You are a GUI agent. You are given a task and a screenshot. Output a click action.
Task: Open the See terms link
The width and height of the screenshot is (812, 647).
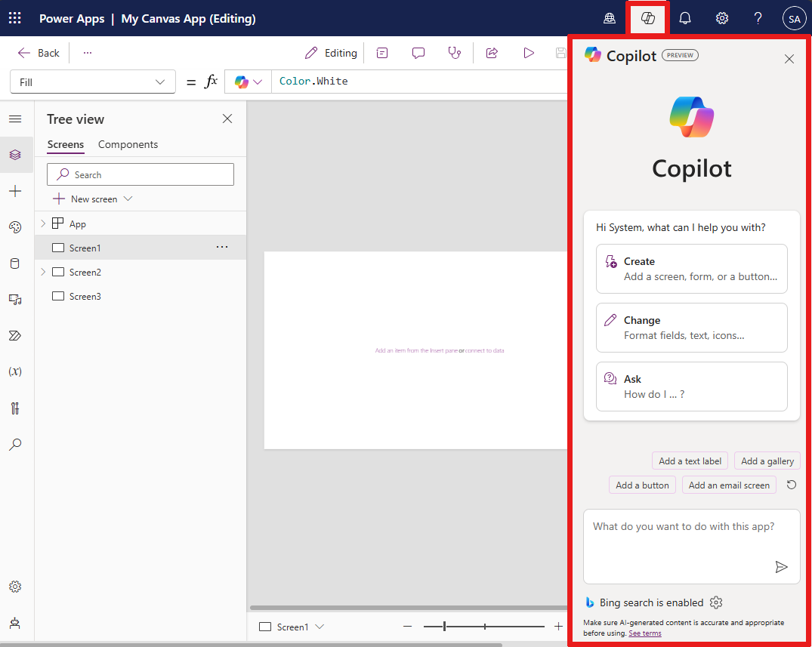click(x=644, y=633)
